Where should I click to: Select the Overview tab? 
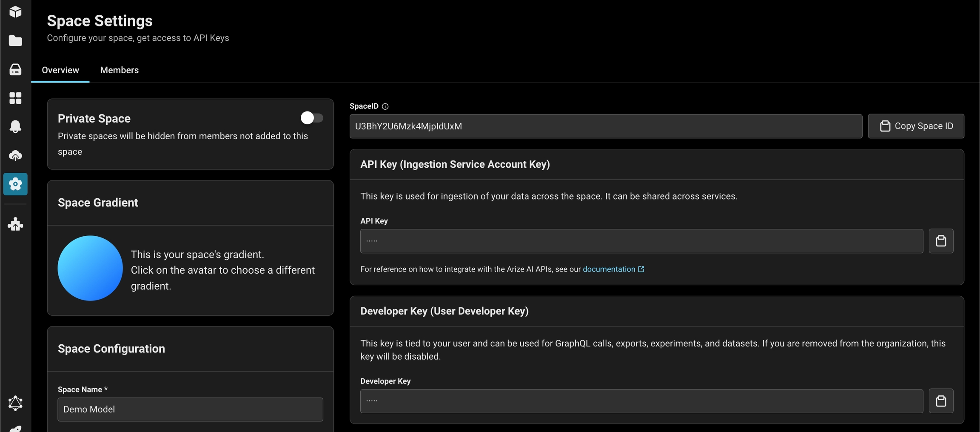(60, 70)
